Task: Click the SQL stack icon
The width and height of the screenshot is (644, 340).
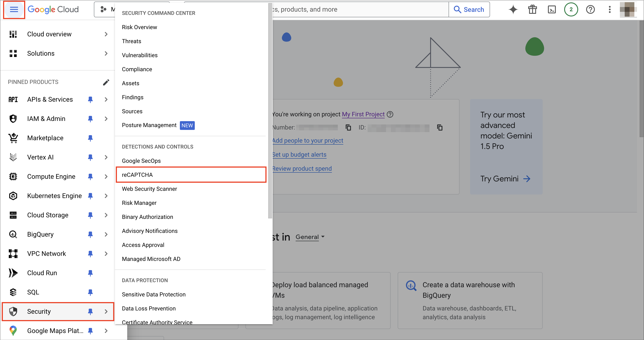Action: coord(13,292)
